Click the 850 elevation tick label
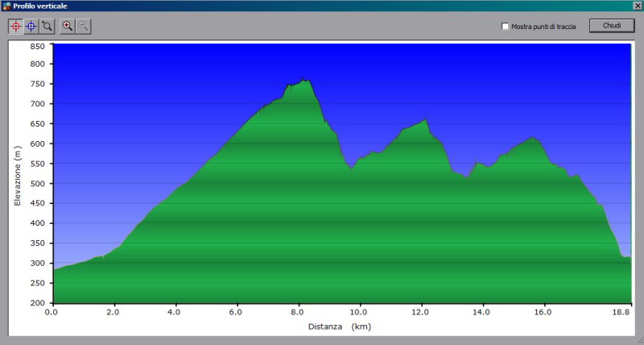The image size is (644, 345). coord(37,46)
